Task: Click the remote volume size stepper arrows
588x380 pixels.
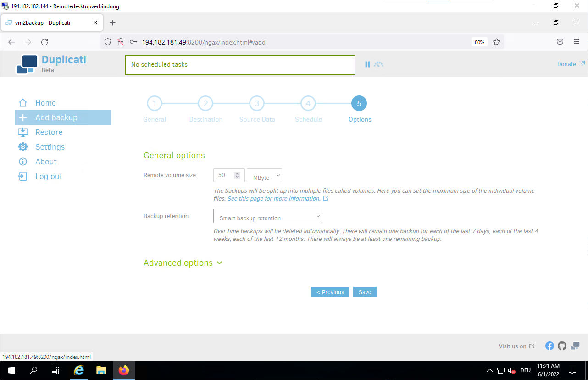Action: point(237,175)
